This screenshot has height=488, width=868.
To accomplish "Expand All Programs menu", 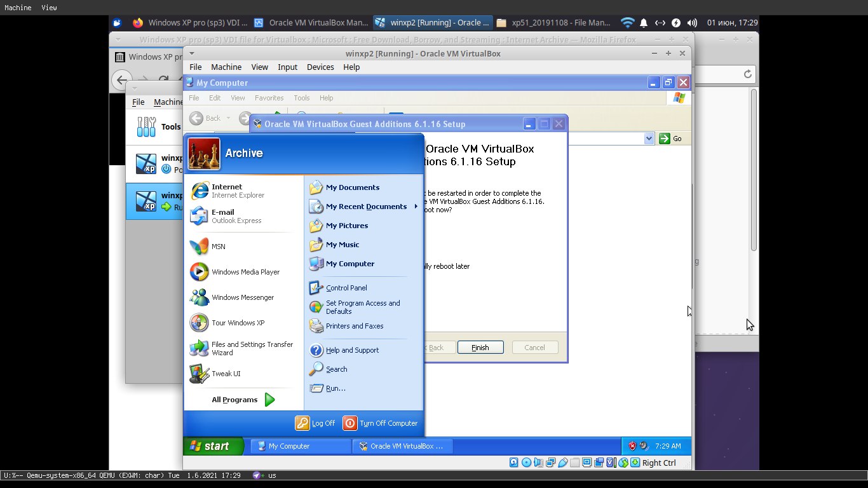I will click(243, 400).
